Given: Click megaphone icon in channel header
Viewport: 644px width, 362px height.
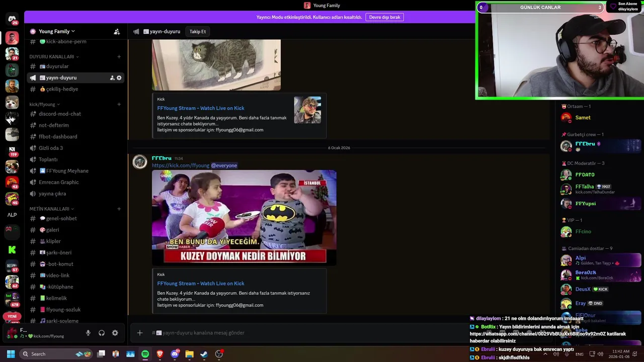Looking at the screenshot, I should point(136,31).
